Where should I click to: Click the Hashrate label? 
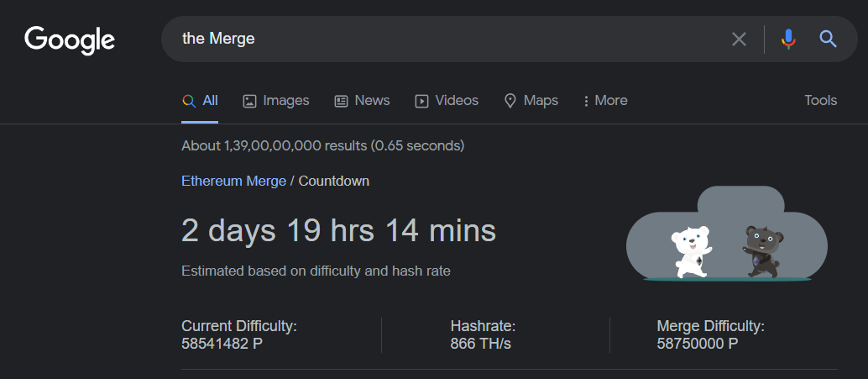coord(484,326)
